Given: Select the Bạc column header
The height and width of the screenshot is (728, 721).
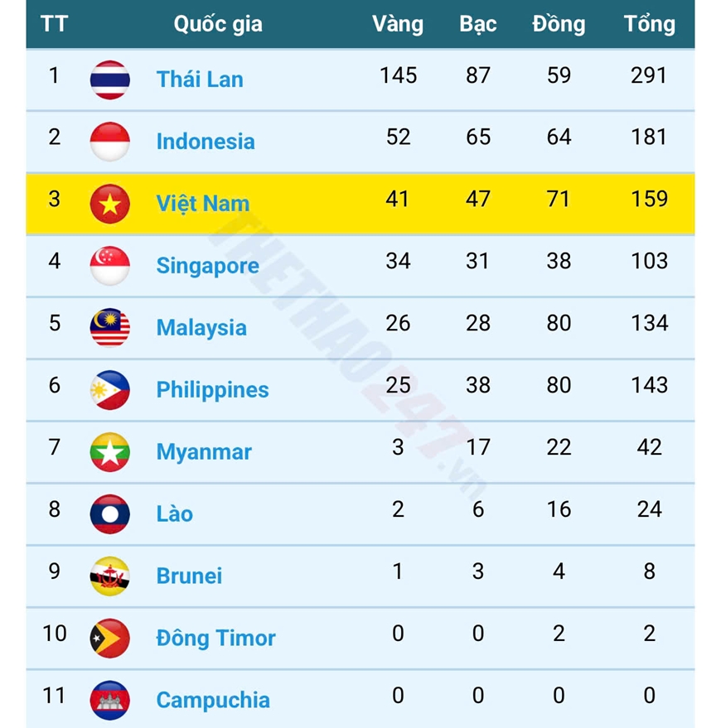Looking at the screenshot, I should pyautogui.click(x=478, y=24).
